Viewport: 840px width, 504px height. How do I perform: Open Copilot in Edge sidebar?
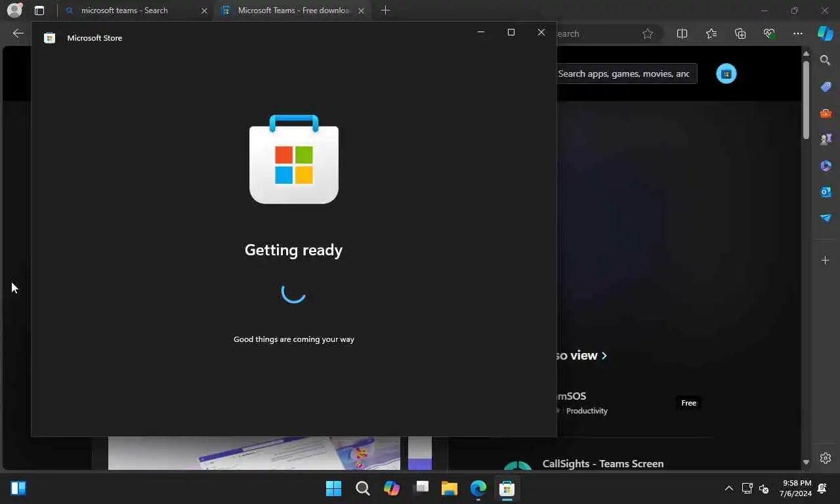(826, 33)
